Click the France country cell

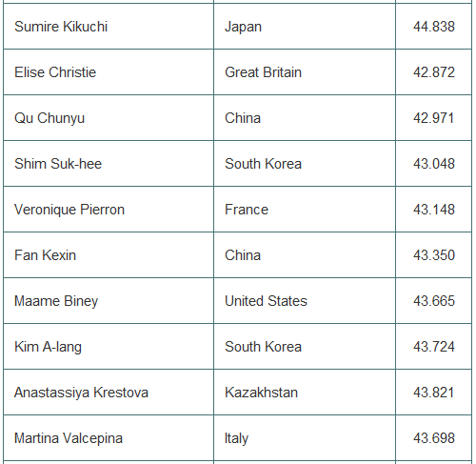coord(305,210)
